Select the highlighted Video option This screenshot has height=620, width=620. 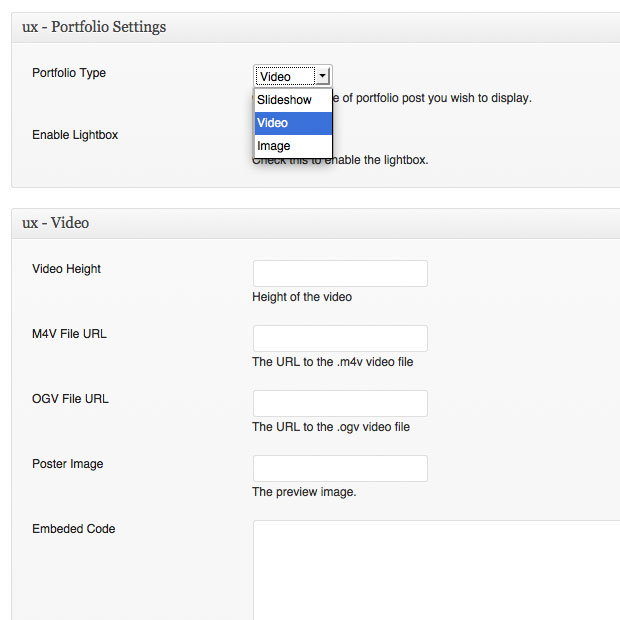pos(292,123)
